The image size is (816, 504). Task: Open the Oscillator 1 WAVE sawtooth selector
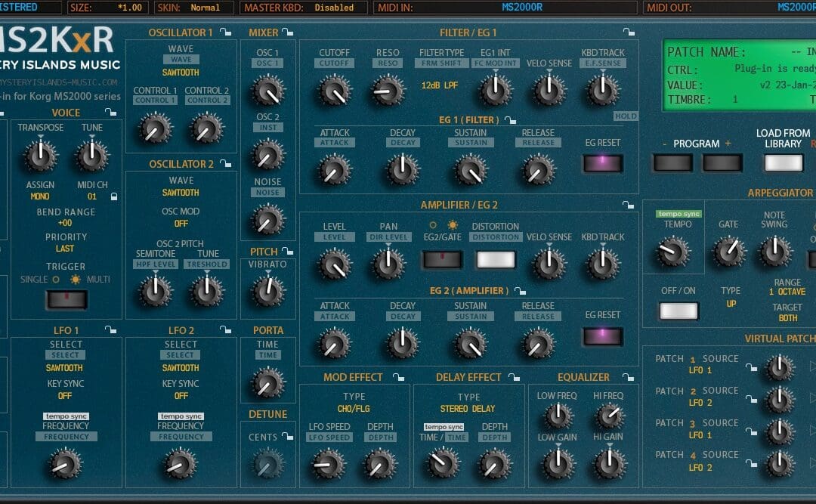[x=180, y=72]
